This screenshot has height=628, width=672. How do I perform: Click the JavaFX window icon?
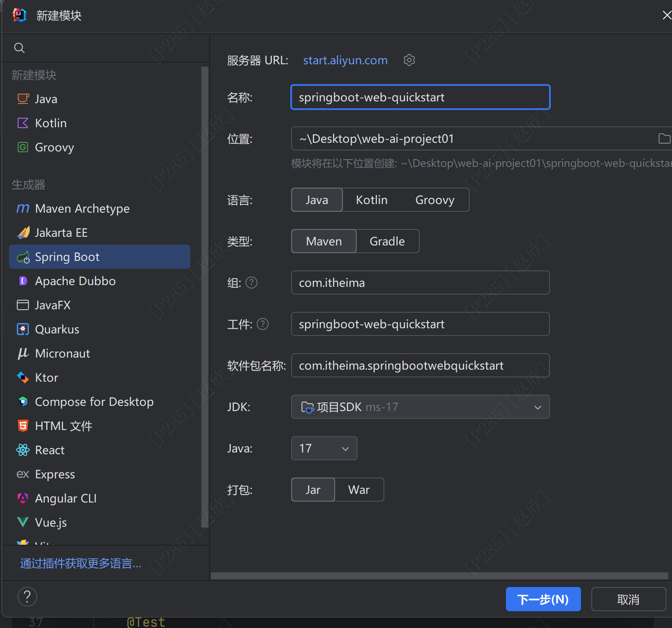pos(23,305)
